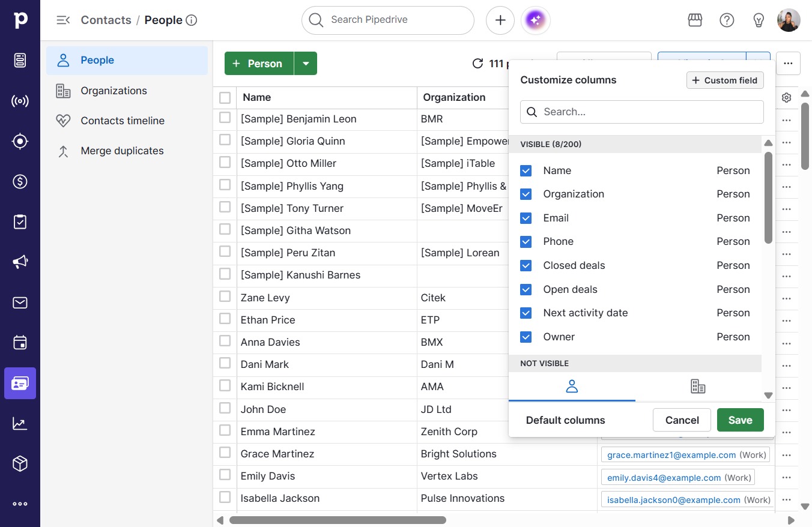Image resolution: width=812 pixels, height=527 pixels.
Task: Open the Pipedrive logo home
Action: click(x=20, y=20)
